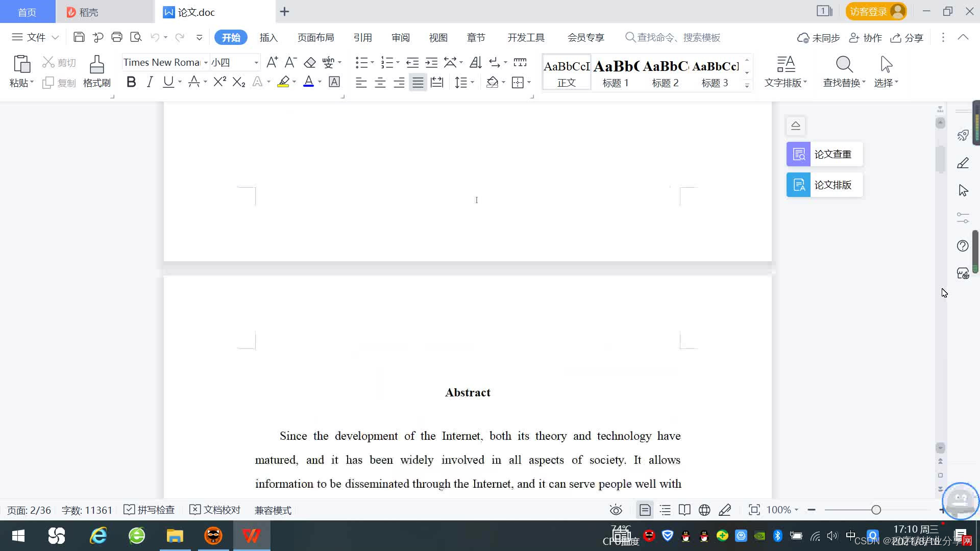Open the font size 小四 dropdown
980x551 pixels.
pos(256,63)
